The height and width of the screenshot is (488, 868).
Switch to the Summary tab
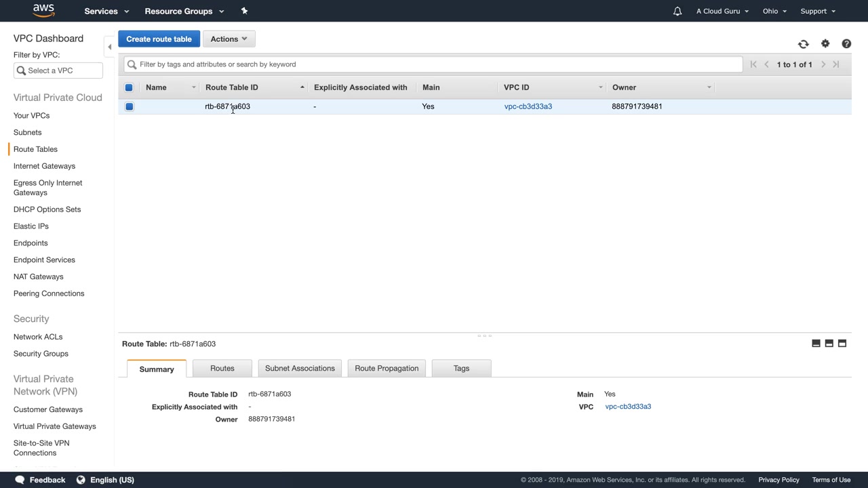(x=157, y=369)
